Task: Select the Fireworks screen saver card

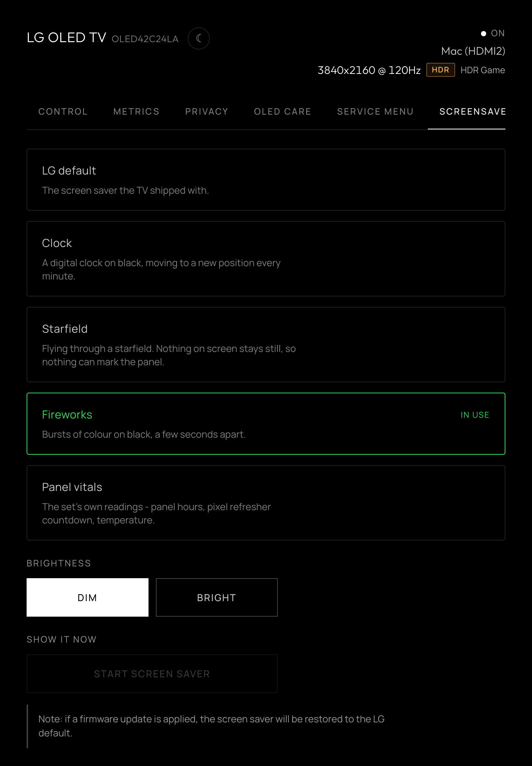Action: [266, 424]
